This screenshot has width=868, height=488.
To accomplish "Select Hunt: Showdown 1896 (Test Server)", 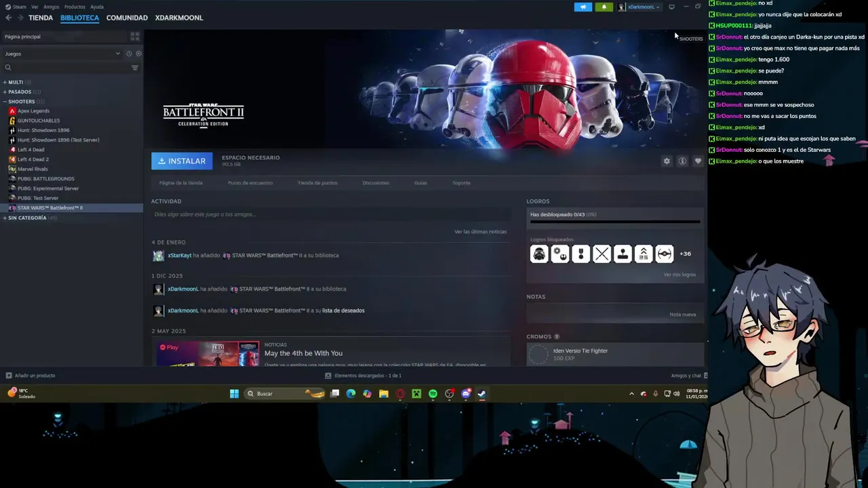I will [58, 140].
